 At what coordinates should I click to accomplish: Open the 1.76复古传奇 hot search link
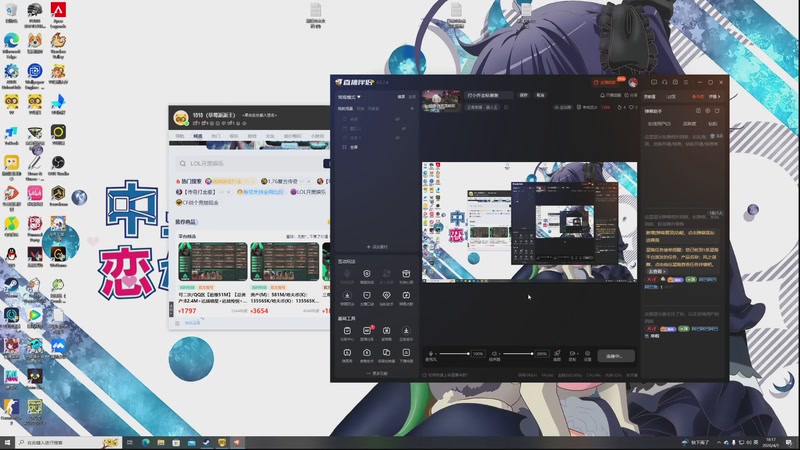pos(283,181)
